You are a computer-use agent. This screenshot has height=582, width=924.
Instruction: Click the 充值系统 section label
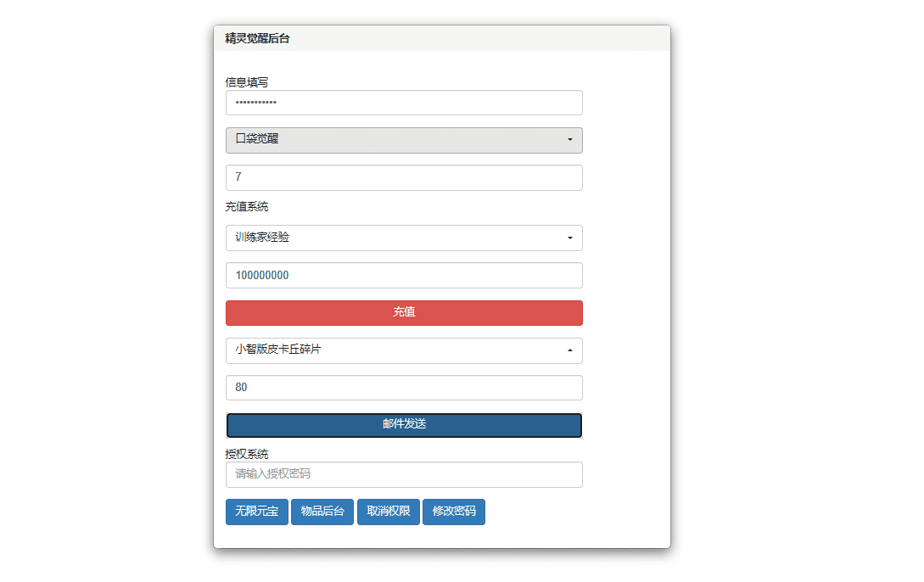point(246,207)
